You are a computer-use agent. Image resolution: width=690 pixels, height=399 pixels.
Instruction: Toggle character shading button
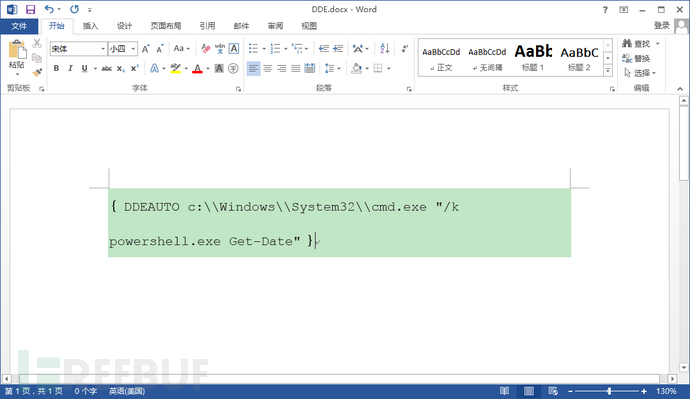click(x=219, y=68)
